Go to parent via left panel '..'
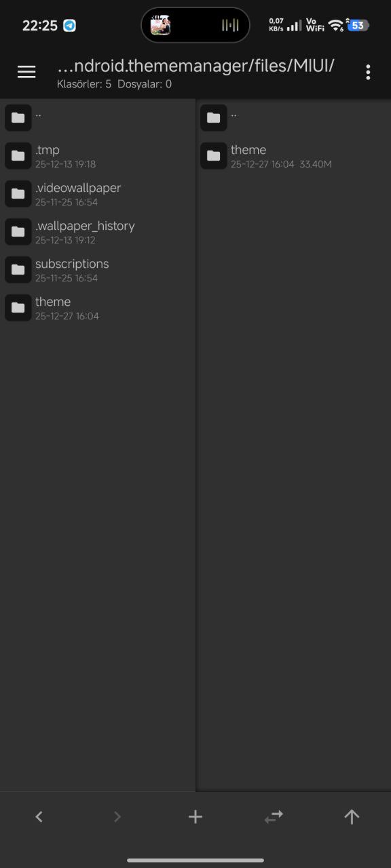Image resolution: width=391 pixels, height=868 pixels. tap(98, 118)
